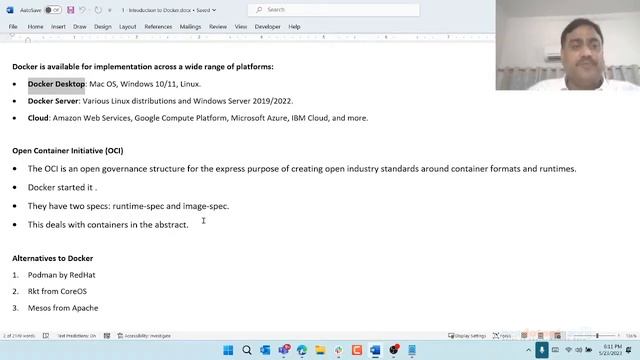Switch to the Design tab
Image resolution: width=640 pixels, height=360 pixels.
pyautogui.click(x=102, y=27)
